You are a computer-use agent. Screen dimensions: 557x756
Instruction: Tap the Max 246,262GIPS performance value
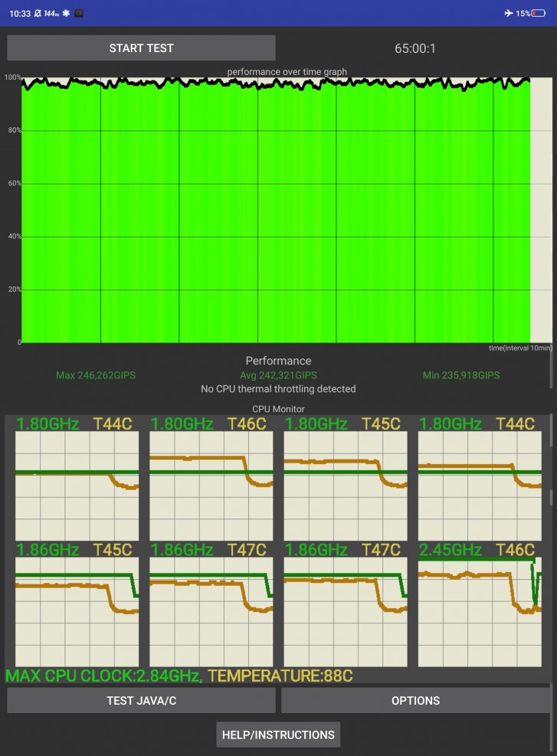tap(96, 375)
